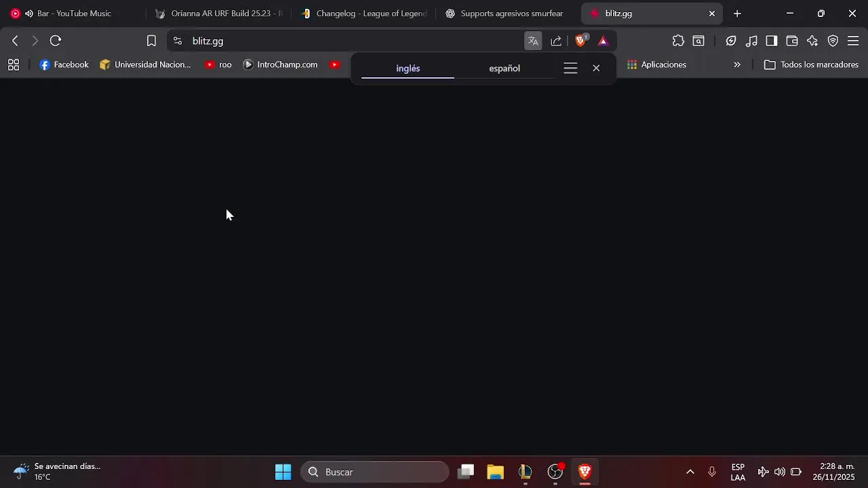Open Todos los marcadores folder

(811, 65)
